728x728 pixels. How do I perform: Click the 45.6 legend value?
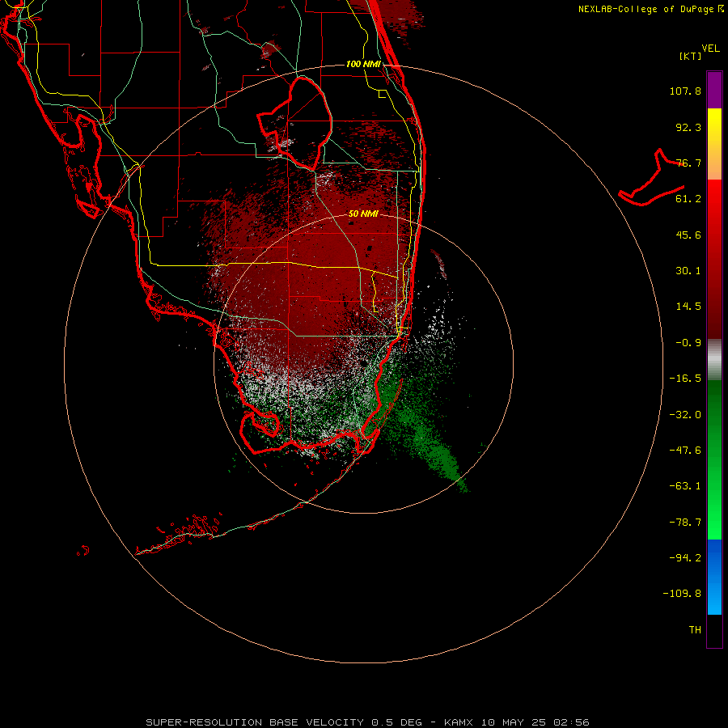click(x=688, y=235)
